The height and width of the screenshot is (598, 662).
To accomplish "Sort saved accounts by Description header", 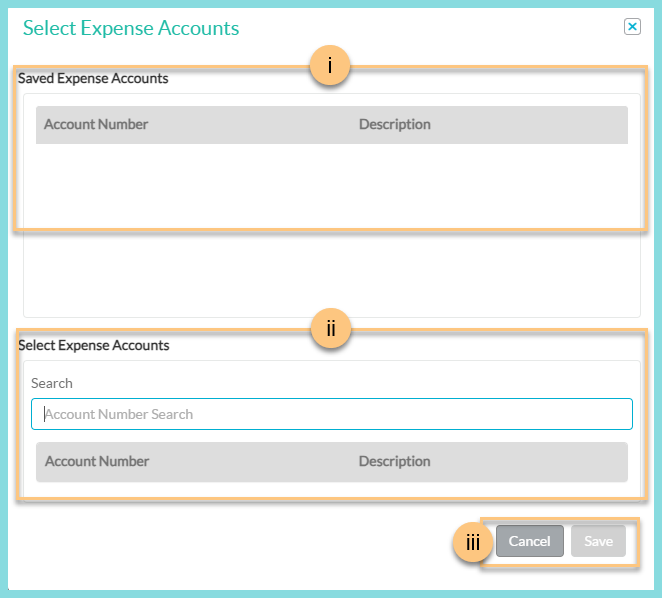I will click(394, 125).
